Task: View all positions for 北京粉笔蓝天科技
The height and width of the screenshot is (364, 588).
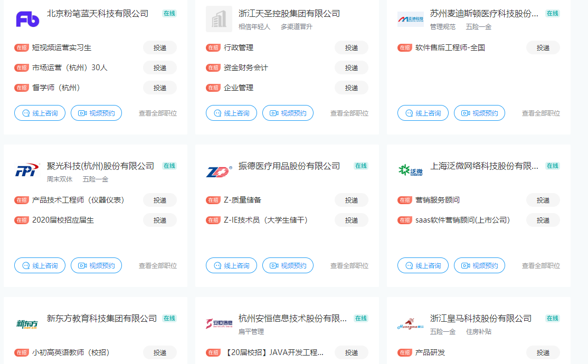Action: [158, 113]
